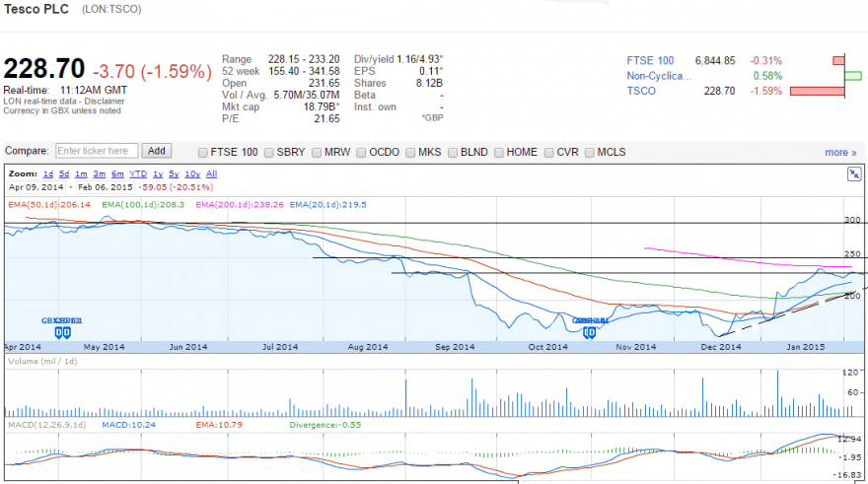Show All time zoom range
Viewport: 868px width, 484px height.
pos(211,173)
